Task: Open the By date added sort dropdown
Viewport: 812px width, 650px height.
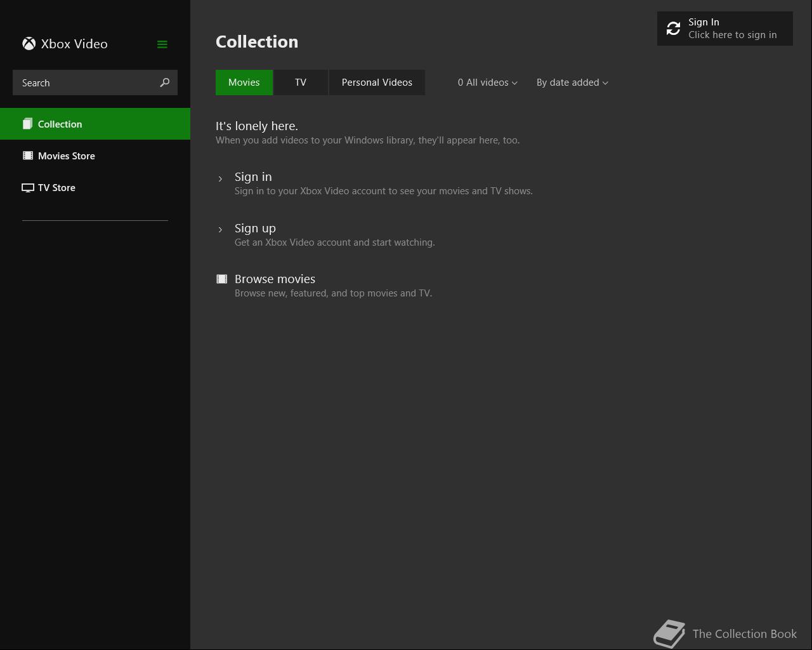Action: (572, 83)
